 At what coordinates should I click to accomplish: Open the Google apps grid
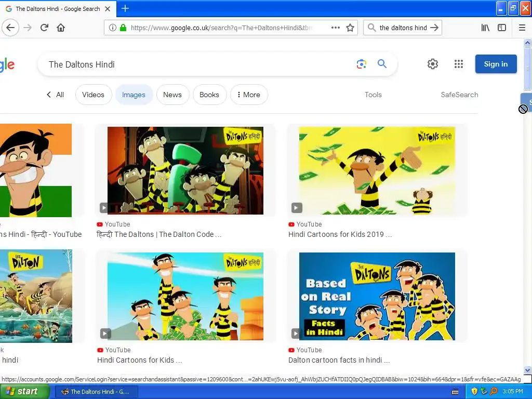point(459,64)
